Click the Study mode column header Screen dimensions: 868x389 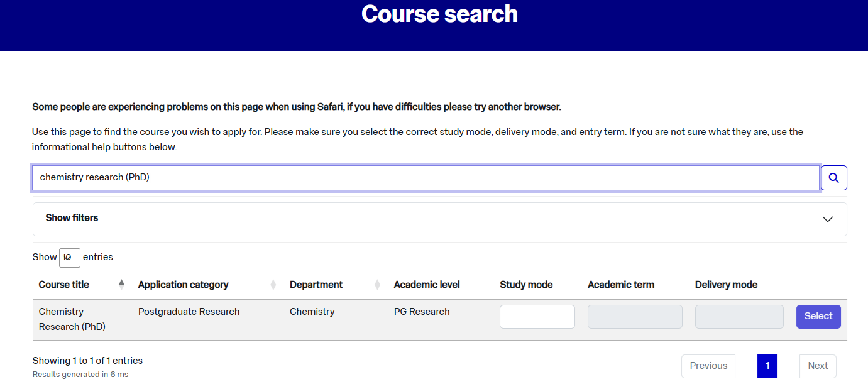tap(526, 285)
